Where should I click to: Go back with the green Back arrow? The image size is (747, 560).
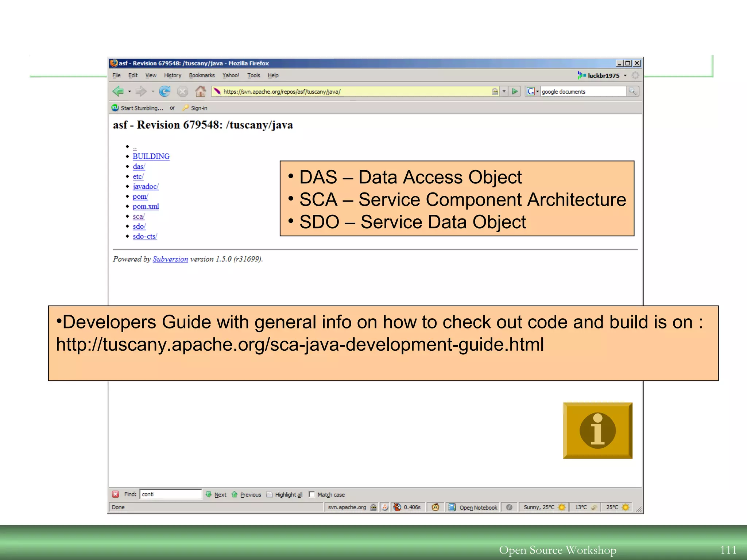click(118, 91)
